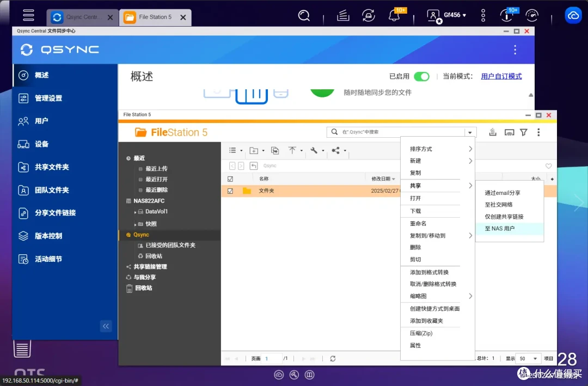Select 与我分享 in the tree

tap(144, 277)
